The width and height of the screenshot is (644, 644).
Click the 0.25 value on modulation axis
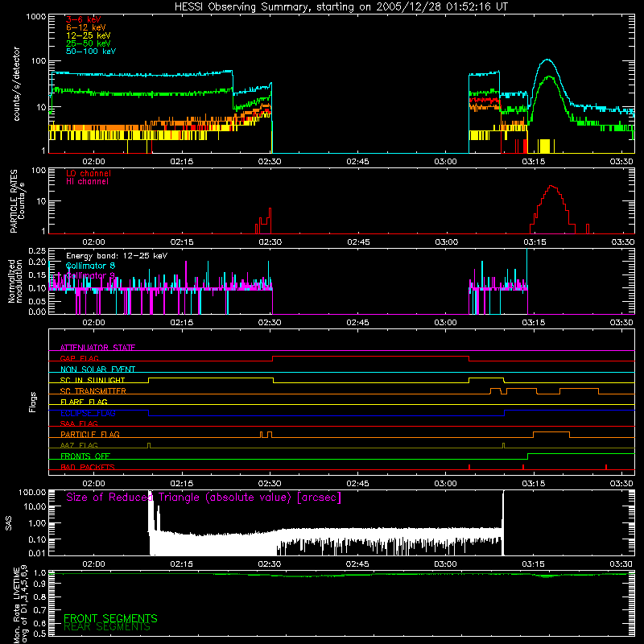(x=37, y=251)
